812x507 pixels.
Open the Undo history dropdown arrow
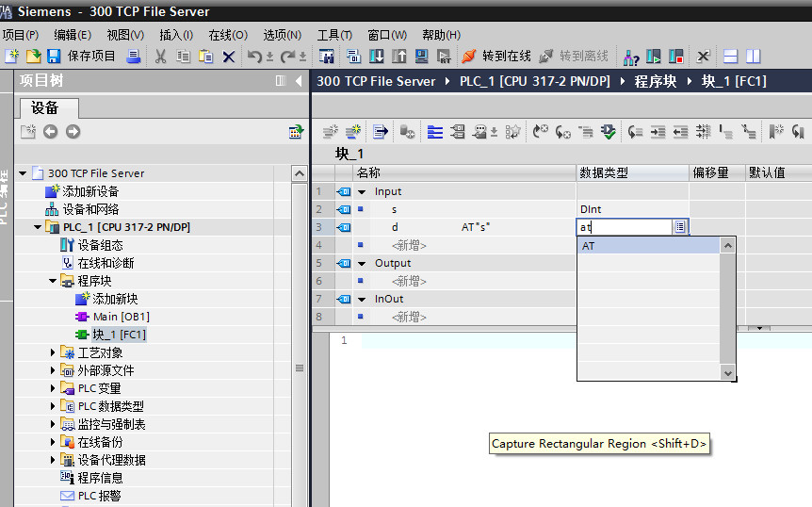(269, 57)
